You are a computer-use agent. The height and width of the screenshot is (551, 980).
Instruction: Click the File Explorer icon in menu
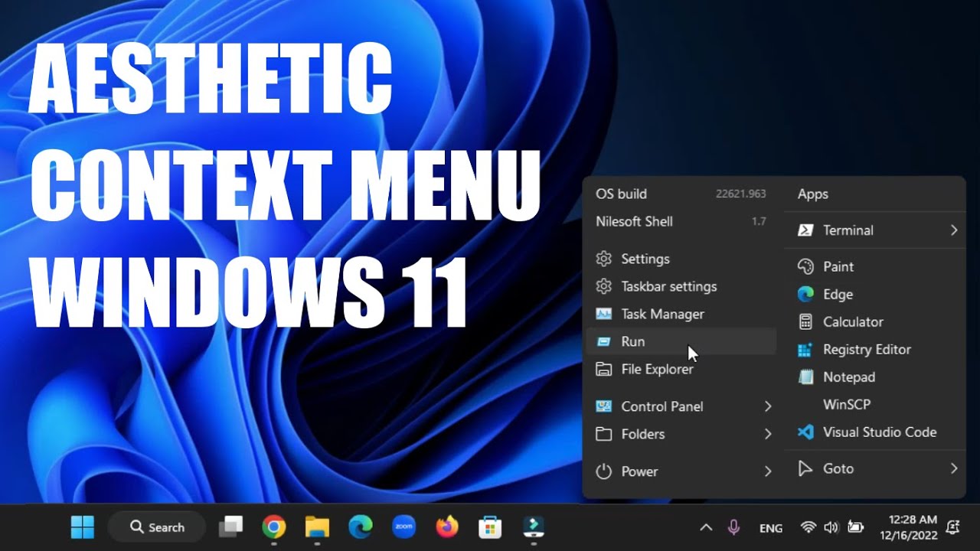pos(604,369)
